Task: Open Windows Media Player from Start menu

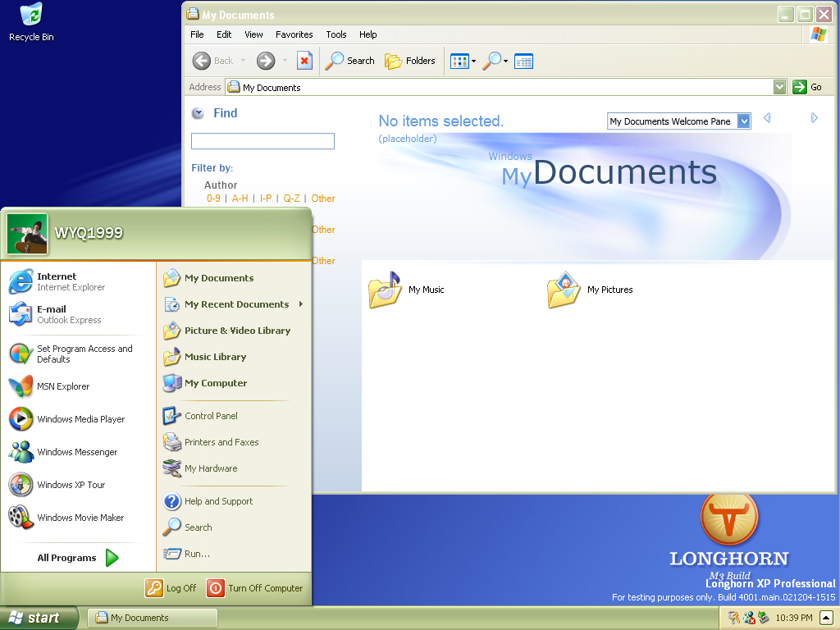Action: pyautogui.click(x=80, y=419)
